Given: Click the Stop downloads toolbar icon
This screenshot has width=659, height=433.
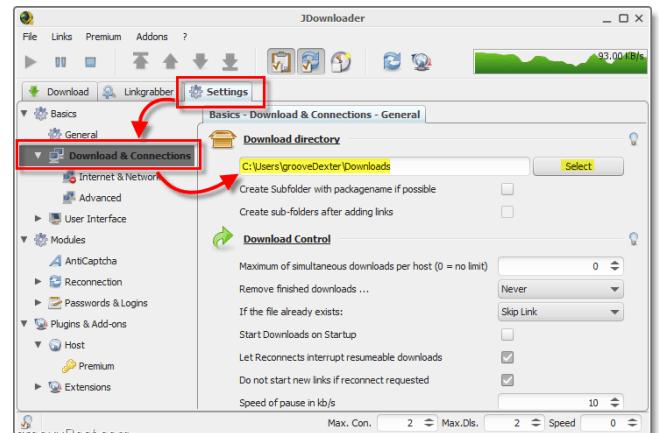Looking at the screenshot, I should click(x=90, y=62).
